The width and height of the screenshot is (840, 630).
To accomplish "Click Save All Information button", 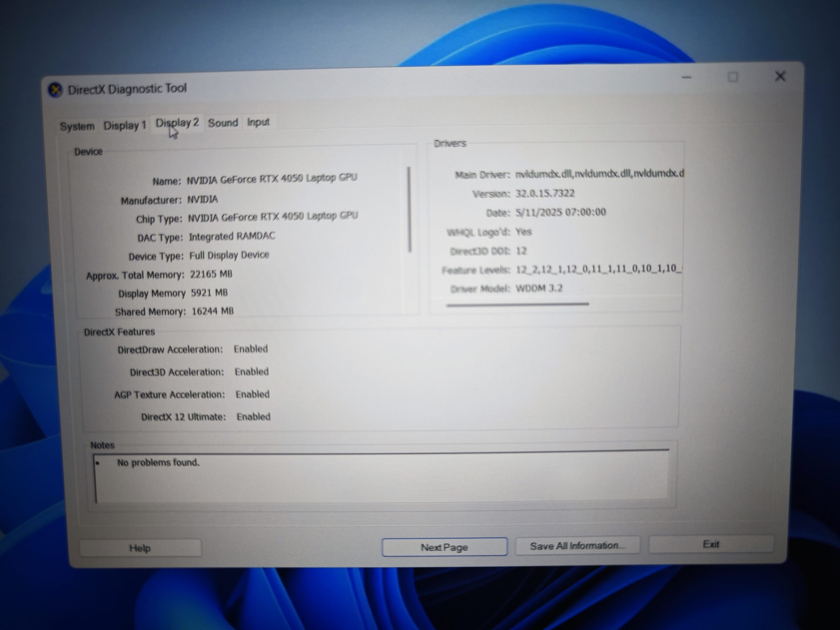I will 577,546.
